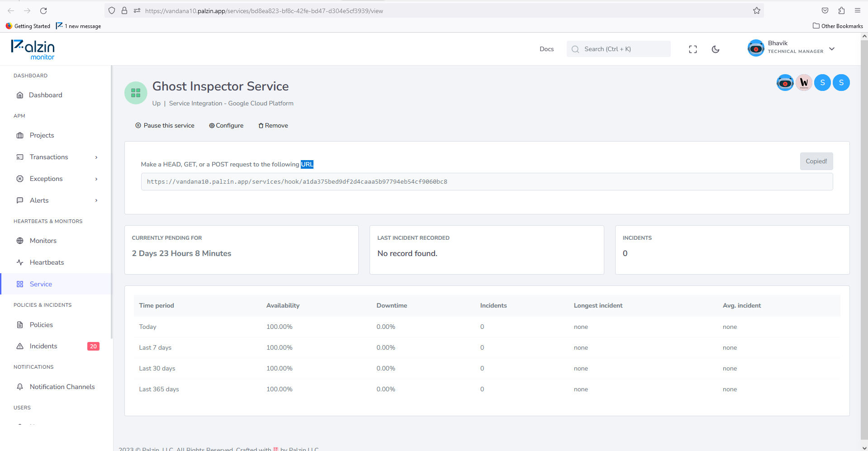868x451 pixels.
Task: Click Notification Channels bell icon
Action: (x=20, y=387)
